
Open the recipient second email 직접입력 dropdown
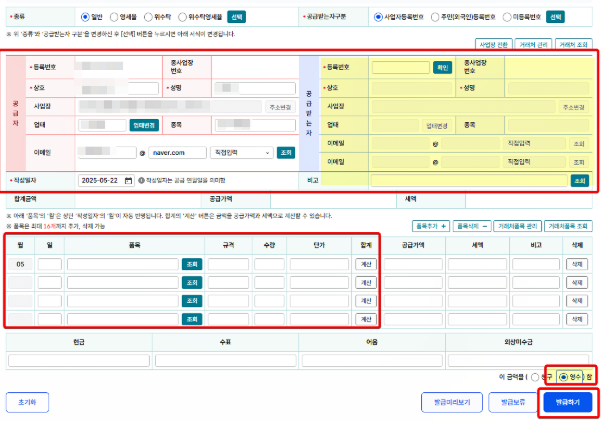(x=534, y=162)
